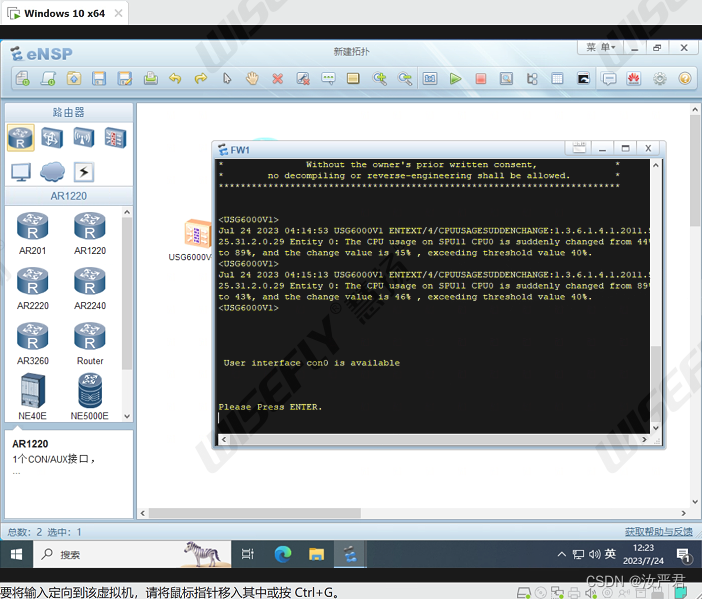Click the zoom out magnifier icon
Screen dimensions: 702x599
pos(405,79)
